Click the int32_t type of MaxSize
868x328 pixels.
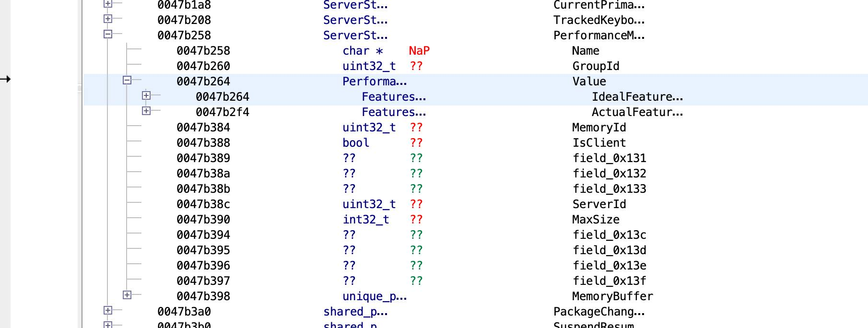tap(365, 220)
